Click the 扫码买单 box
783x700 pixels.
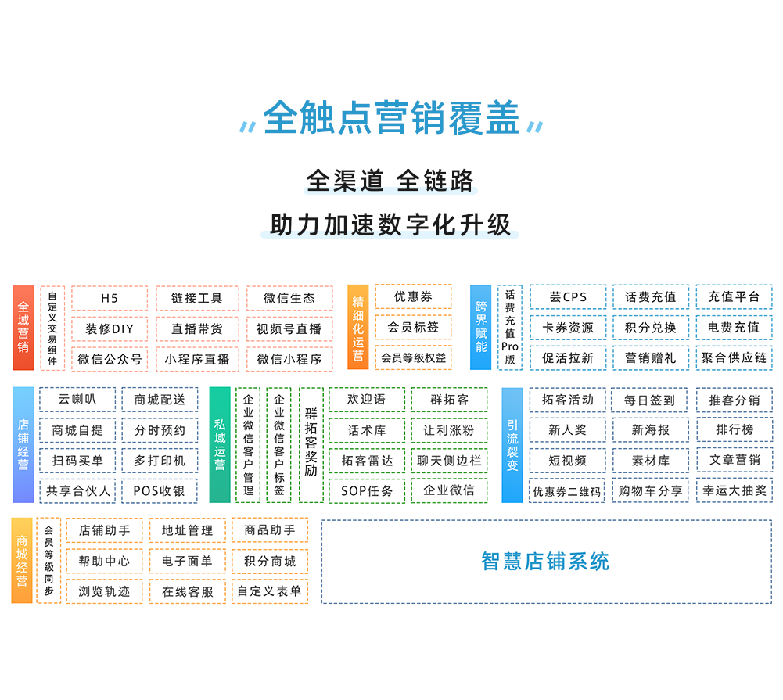77,461
